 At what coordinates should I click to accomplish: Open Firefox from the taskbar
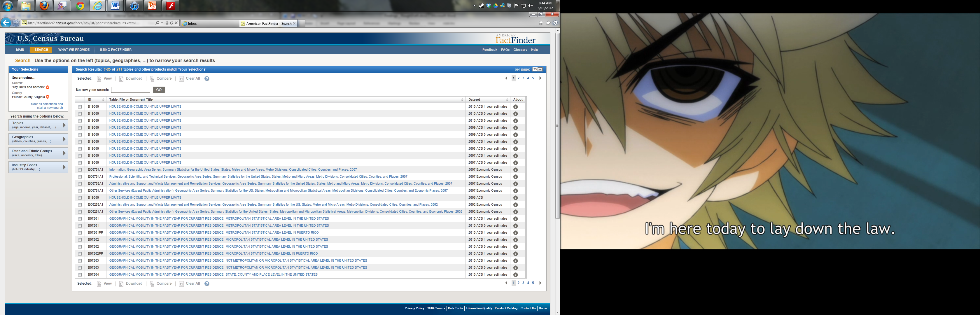(x=45, y=6)
